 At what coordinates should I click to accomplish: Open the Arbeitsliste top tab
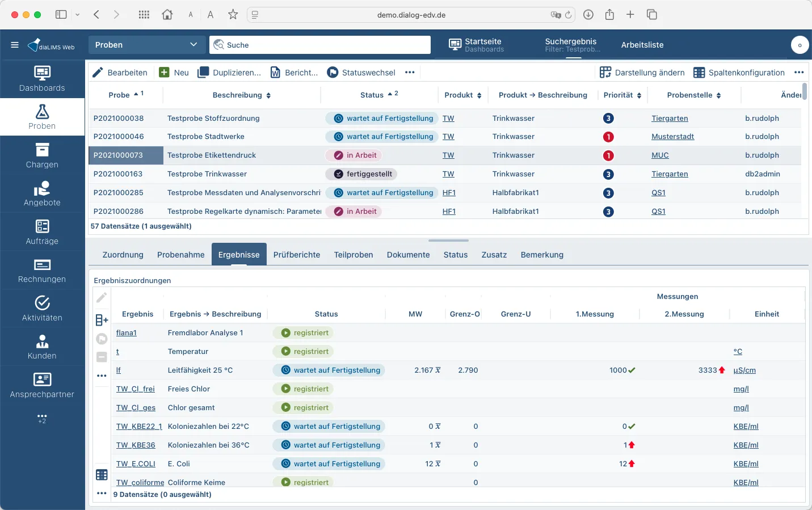coord(642,45)
